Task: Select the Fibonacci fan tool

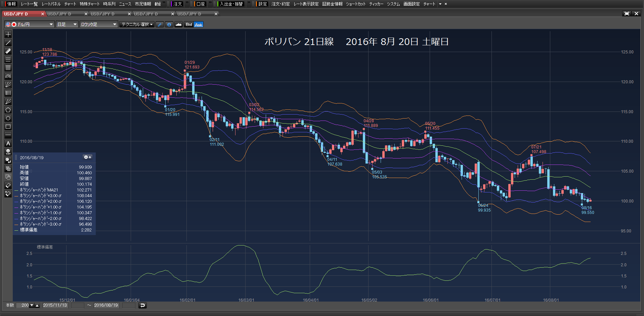Action: tap(8, 85)
